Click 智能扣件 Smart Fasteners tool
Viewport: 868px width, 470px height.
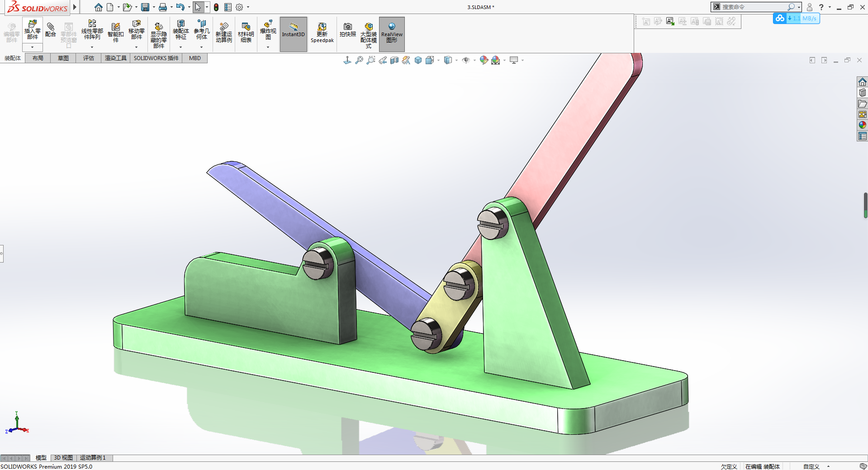(115, 33)
